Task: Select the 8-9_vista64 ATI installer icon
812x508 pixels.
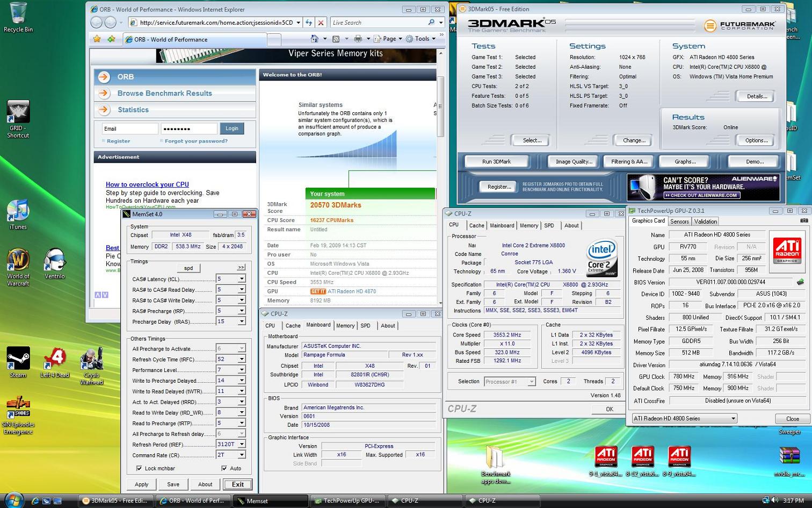Action: pos(679,461)
